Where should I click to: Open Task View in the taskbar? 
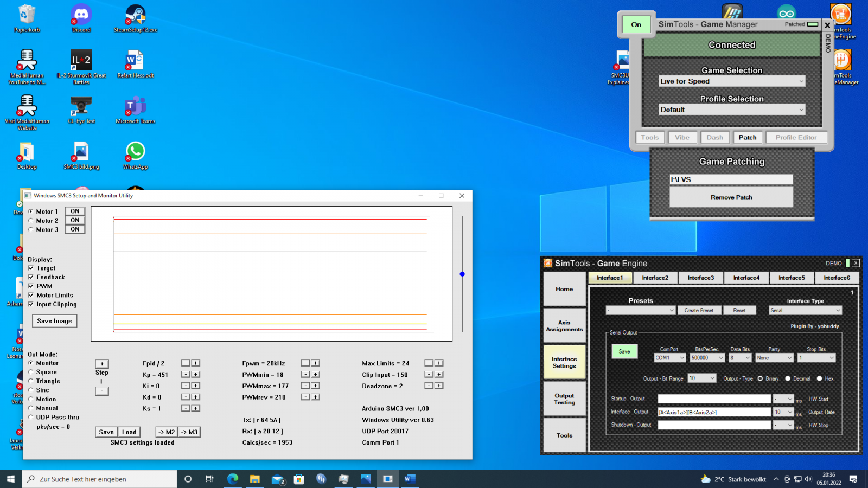tap(209, 479)
